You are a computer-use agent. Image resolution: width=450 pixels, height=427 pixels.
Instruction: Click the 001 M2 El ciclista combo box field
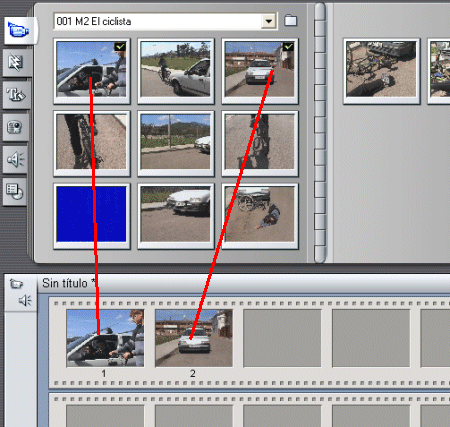click(x=165, y=21)
